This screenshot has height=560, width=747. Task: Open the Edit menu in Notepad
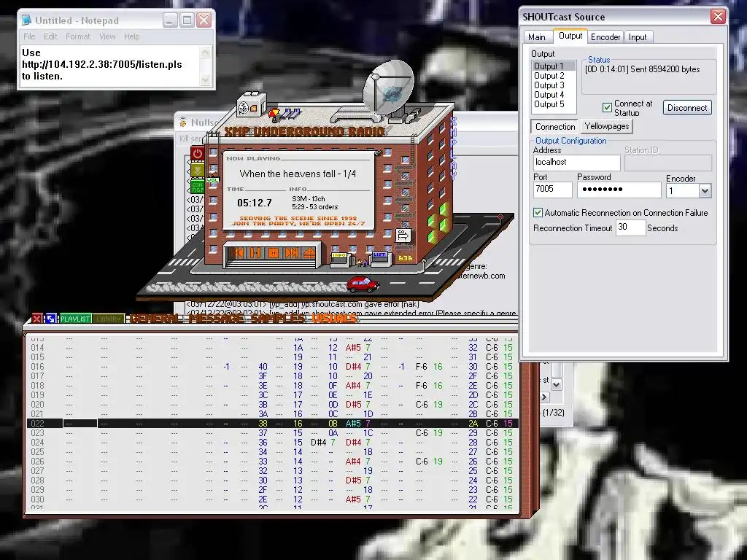pos(50,36)
